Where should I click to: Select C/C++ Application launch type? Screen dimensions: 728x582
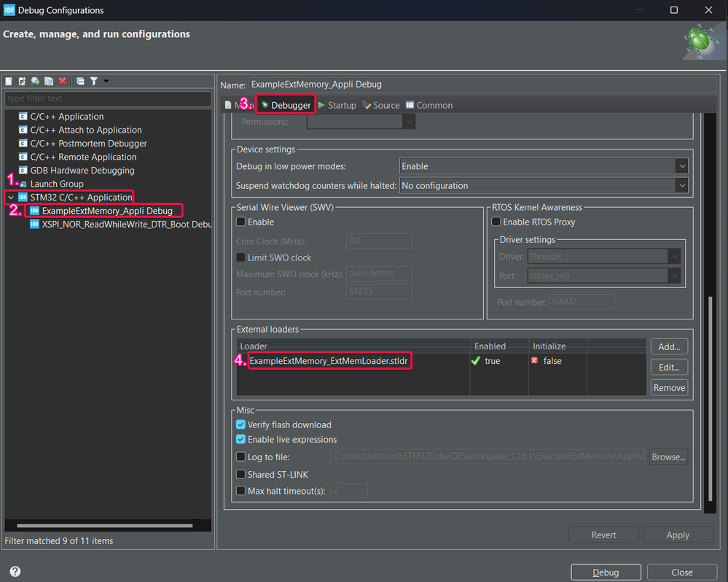click(x=67, y=117)
